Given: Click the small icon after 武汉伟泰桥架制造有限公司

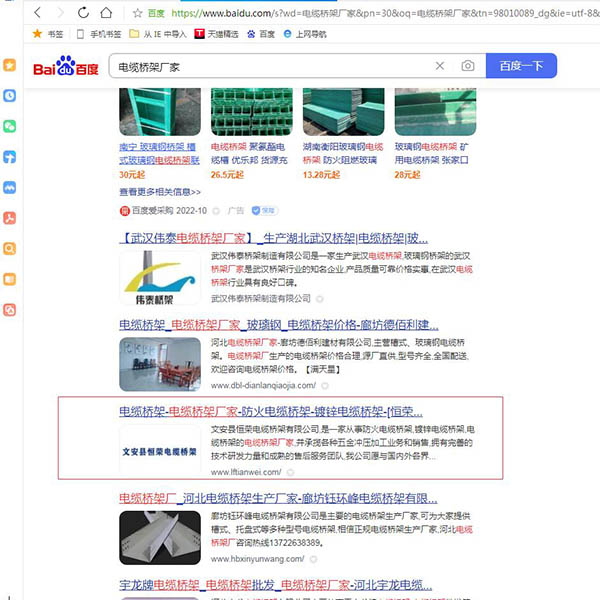Looking at the screenshot, I should (320, 299).
